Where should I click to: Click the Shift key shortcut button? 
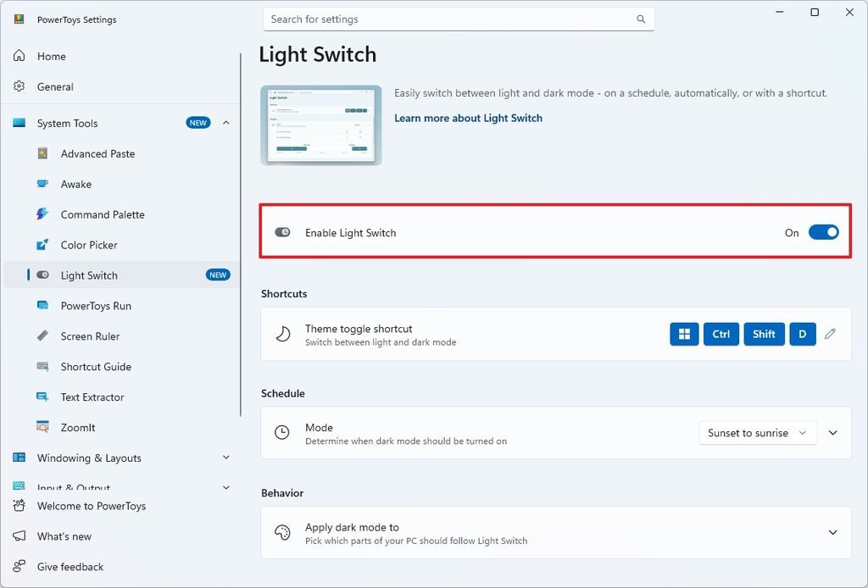[x=764, y=334]
